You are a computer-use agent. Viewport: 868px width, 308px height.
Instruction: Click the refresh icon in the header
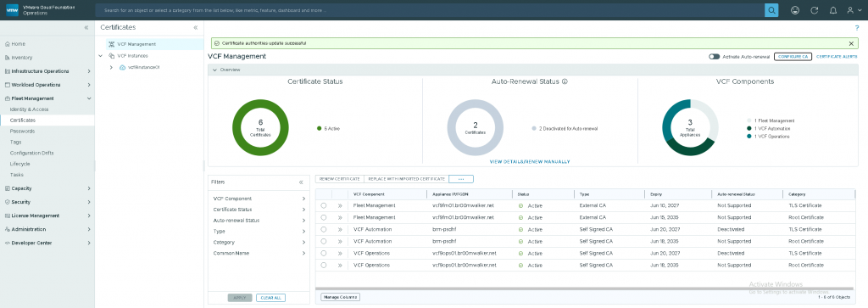coord(814,10)
